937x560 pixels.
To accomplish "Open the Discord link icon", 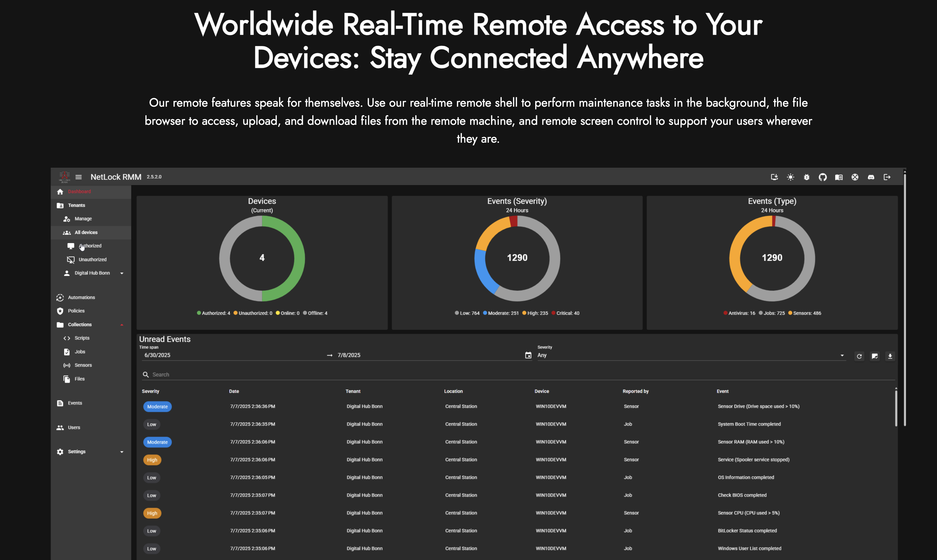I will [871, 177].
